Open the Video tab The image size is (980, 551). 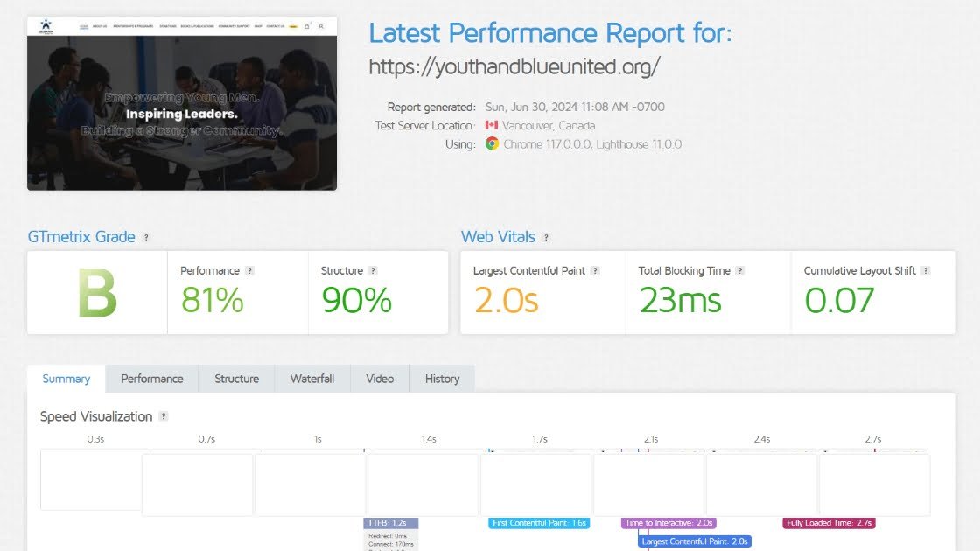(380, 379)
